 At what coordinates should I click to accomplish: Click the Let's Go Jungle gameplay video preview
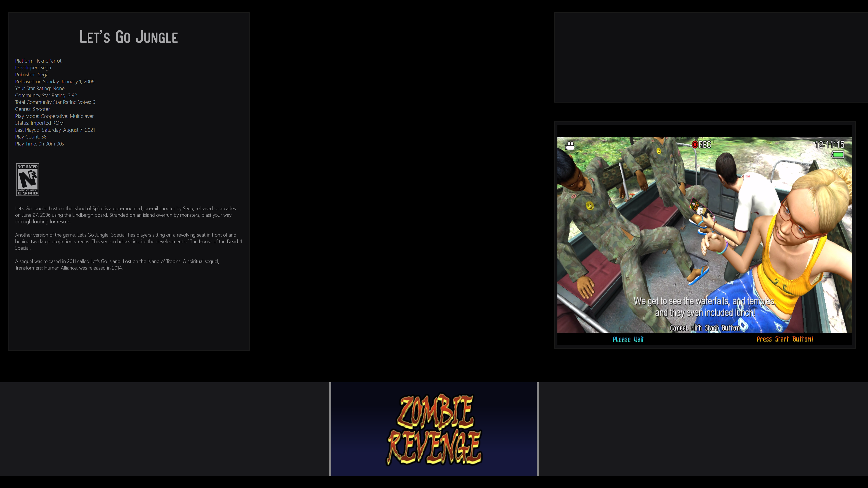click(x=705, y=235)
